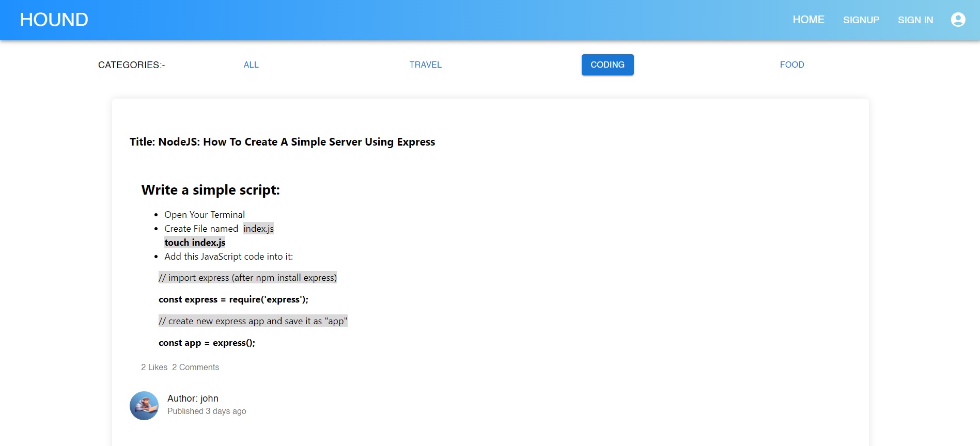980x446 pixels.
Task: Click the "Author: john" name
Action: pyautogui.click(x=193, y=399)
